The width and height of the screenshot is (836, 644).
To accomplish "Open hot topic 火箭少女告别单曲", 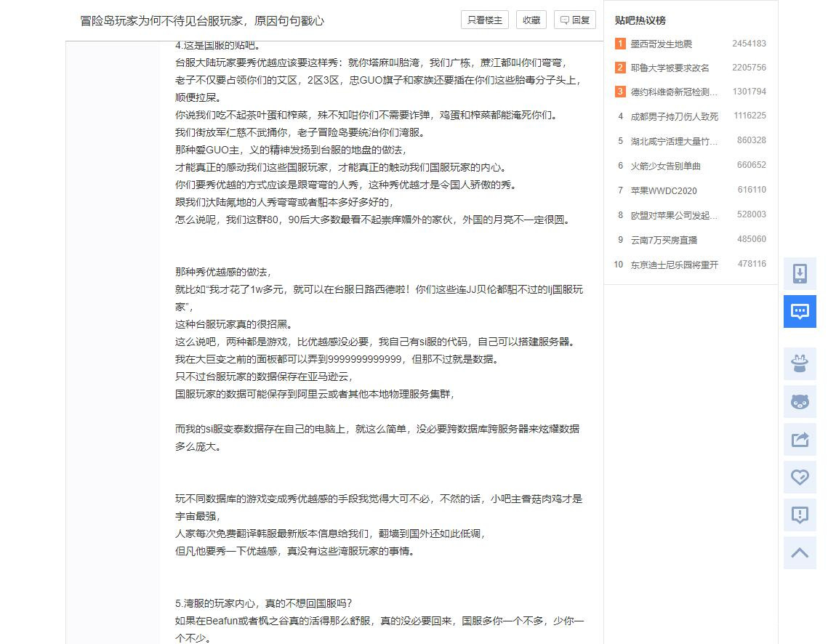I will coord(665,166).
